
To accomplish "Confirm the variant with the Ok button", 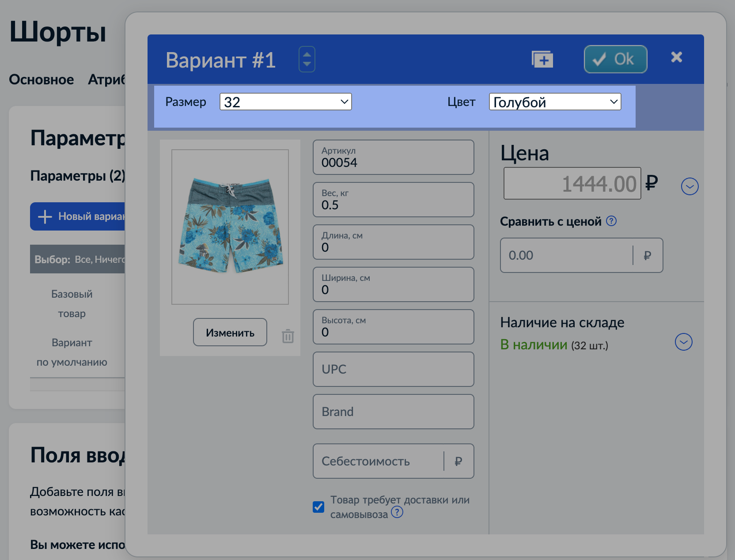I will click(x=615, y=59).
